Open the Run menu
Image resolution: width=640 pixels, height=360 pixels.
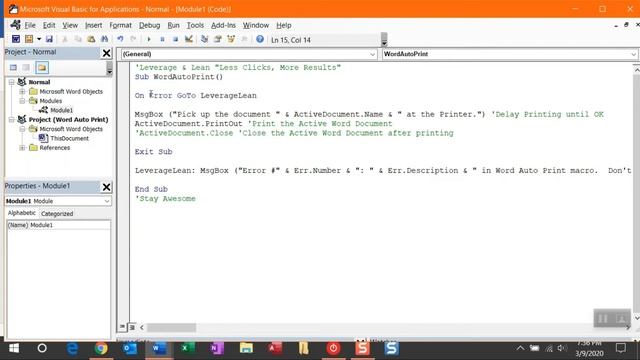(x=173, y=25)
